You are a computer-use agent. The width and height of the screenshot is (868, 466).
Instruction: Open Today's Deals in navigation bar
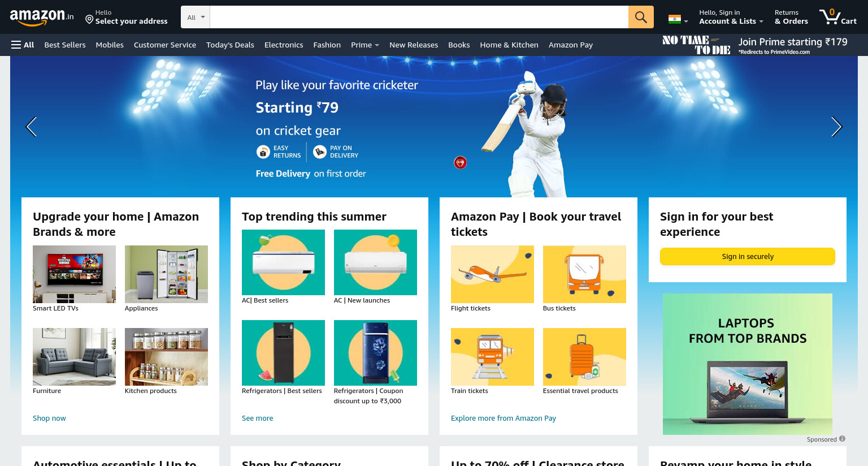[230, 45]
